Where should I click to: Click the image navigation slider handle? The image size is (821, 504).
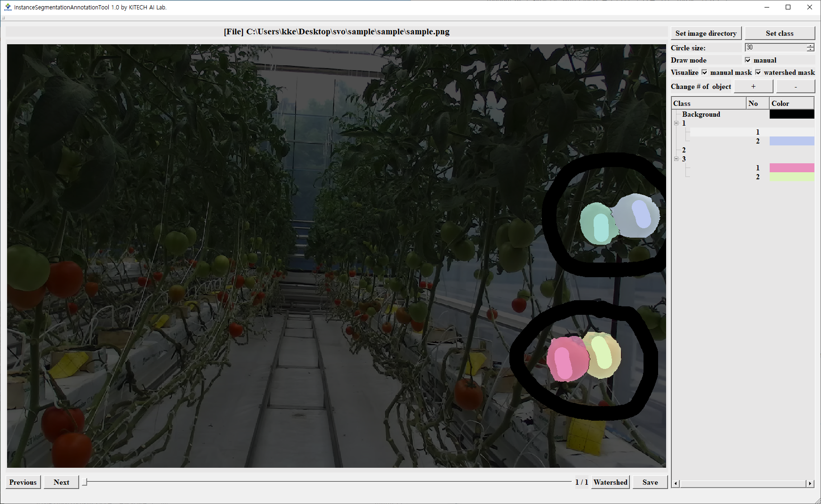coord(85,482)
